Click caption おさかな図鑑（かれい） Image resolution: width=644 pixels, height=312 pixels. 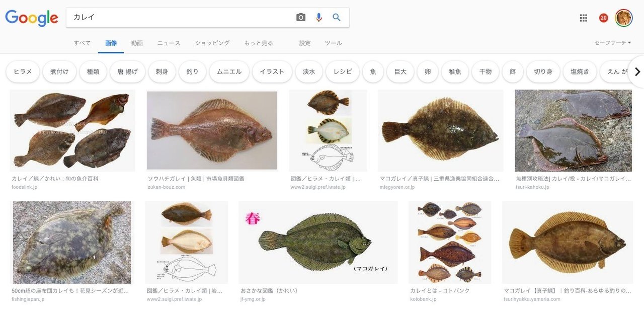point(269,291)
